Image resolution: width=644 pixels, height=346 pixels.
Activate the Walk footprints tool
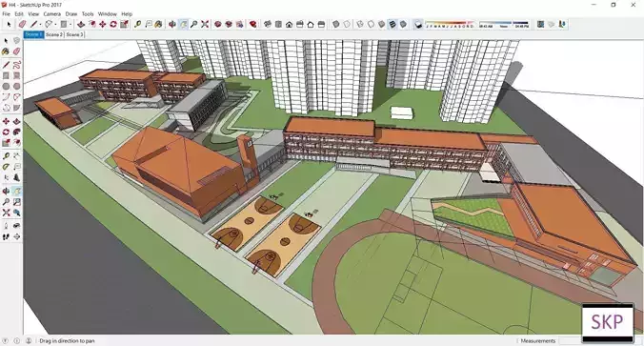6,236
